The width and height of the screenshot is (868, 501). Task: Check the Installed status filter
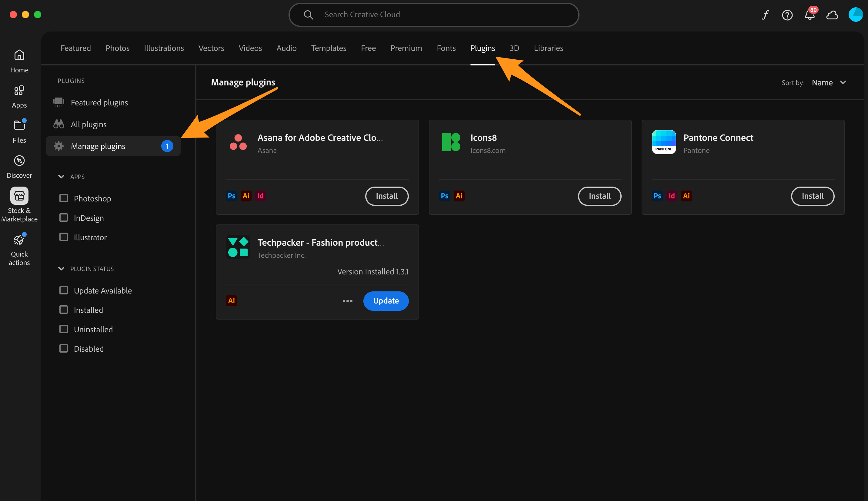(64, 310)
